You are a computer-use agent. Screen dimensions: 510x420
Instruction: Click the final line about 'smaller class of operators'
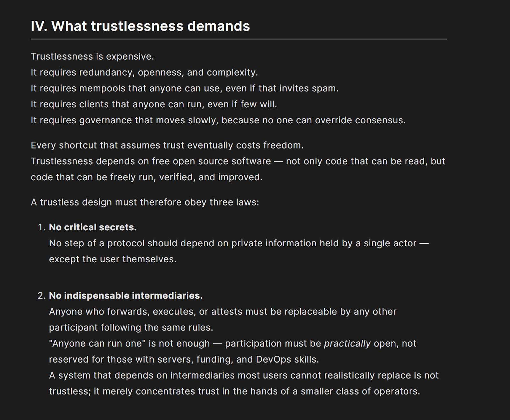point(234,391)
